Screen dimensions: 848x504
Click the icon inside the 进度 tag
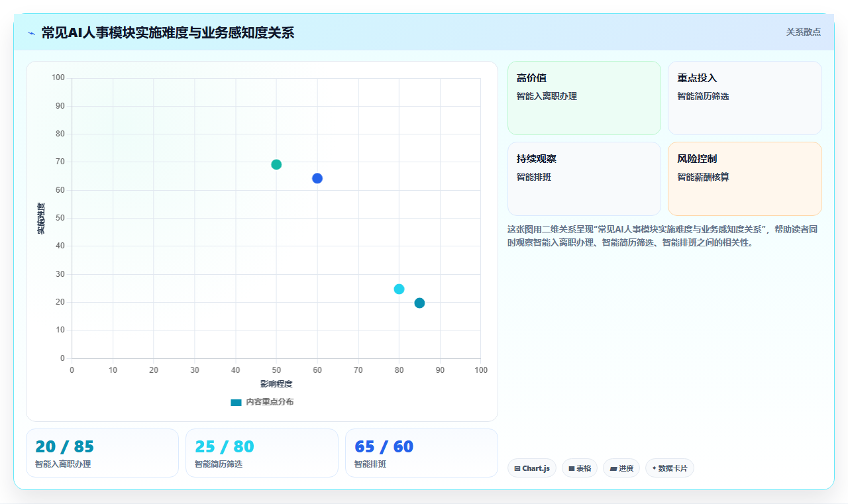pyautogui.click(x=613, y=468)
